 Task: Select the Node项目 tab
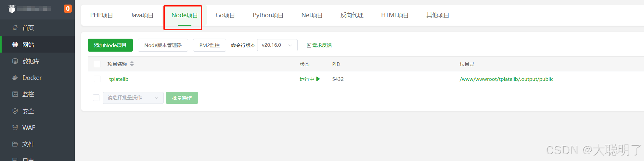coord(185,15)
